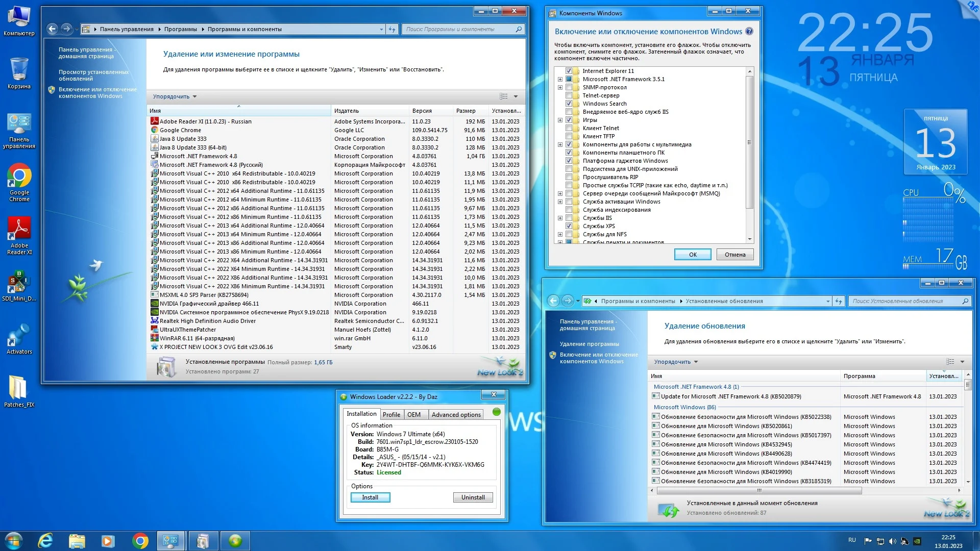Expand the Игры component tree

[x=560, y=120]
